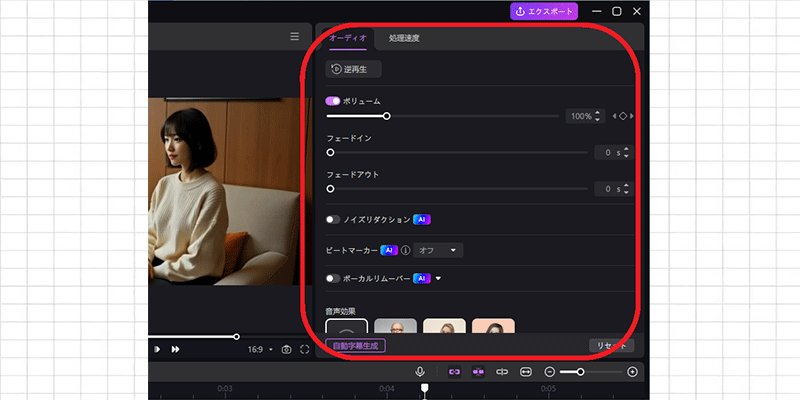The width and height of the screenshot is (800, 400).
Task: Toggle the first purple link icon in timeline toolbar
Action: pos(455,372)
